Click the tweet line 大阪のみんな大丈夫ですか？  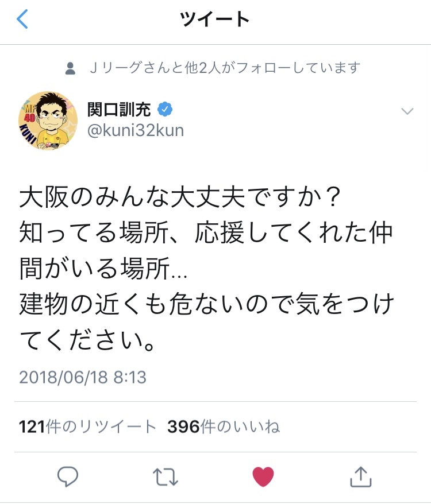tap(181, 198)
